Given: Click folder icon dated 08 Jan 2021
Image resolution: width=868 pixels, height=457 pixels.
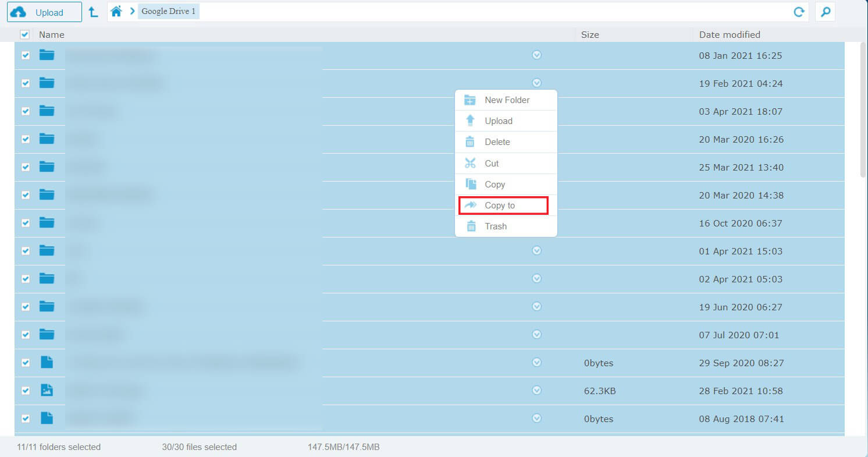Looking at the screenshot, I should (x=47, y=55).
